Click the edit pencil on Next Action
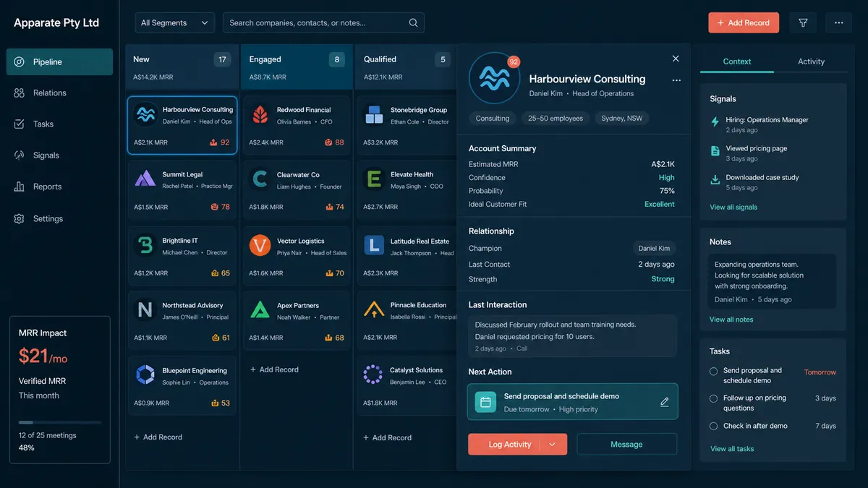The width and height of the screenshot is (868, 488). [x=665, y=402]
